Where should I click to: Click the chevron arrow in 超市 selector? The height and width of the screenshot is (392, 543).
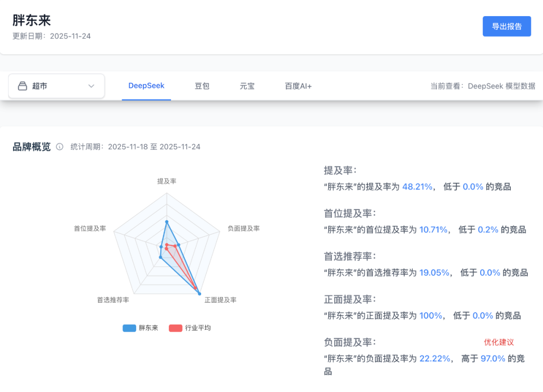tap(92, 86)
